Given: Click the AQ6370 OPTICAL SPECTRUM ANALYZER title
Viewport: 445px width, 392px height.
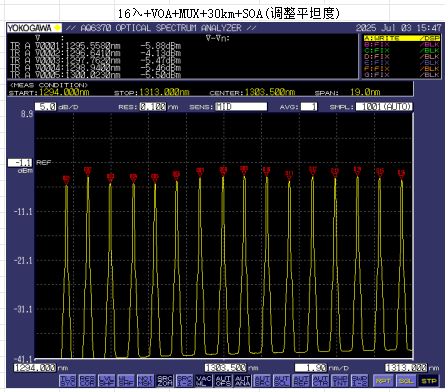Looking at the screenshot, I should click(x=162, y=28).
